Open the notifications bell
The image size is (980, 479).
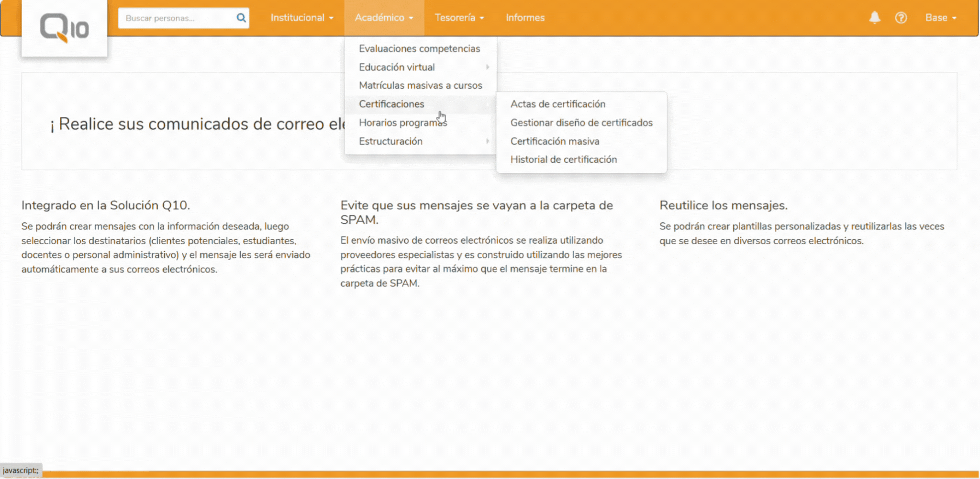click(x=874, y=18)
